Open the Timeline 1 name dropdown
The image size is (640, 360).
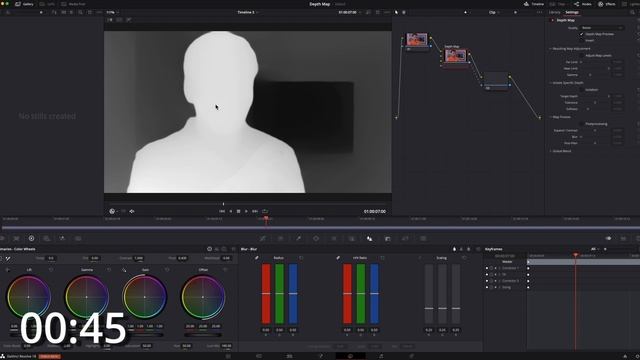(x=248, y=13)
